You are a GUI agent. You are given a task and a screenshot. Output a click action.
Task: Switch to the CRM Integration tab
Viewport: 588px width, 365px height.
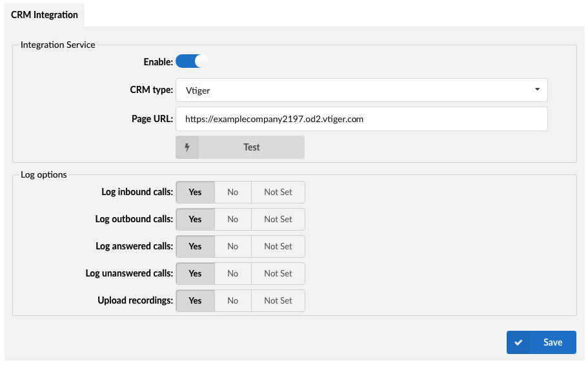coord(45,15)
